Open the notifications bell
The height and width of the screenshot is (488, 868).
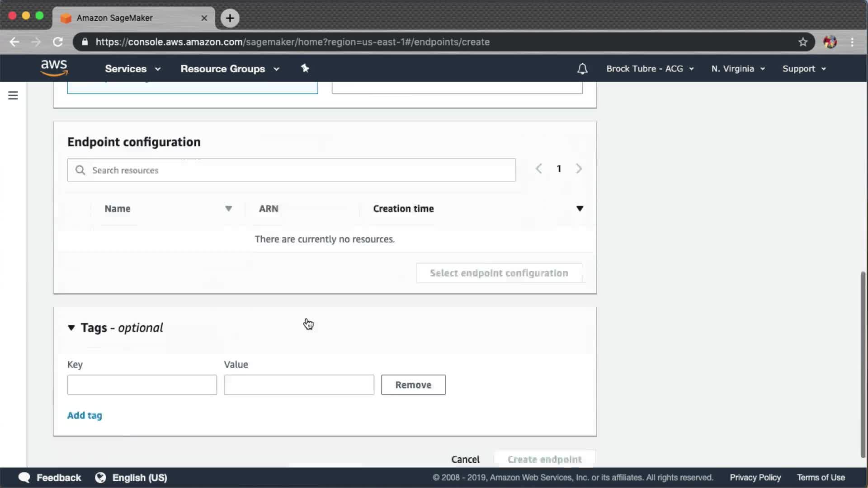582,69
